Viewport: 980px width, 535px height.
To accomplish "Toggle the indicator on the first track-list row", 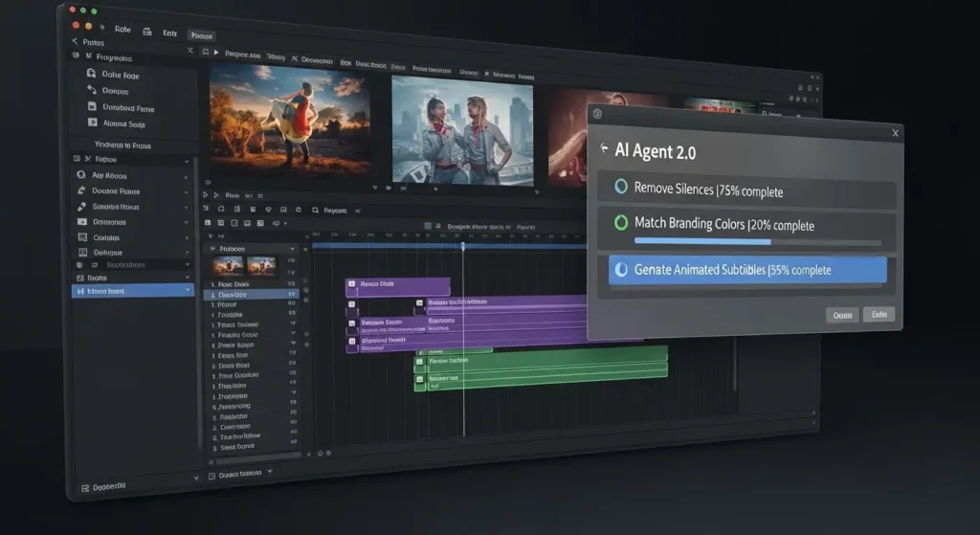I will (292, 285).
